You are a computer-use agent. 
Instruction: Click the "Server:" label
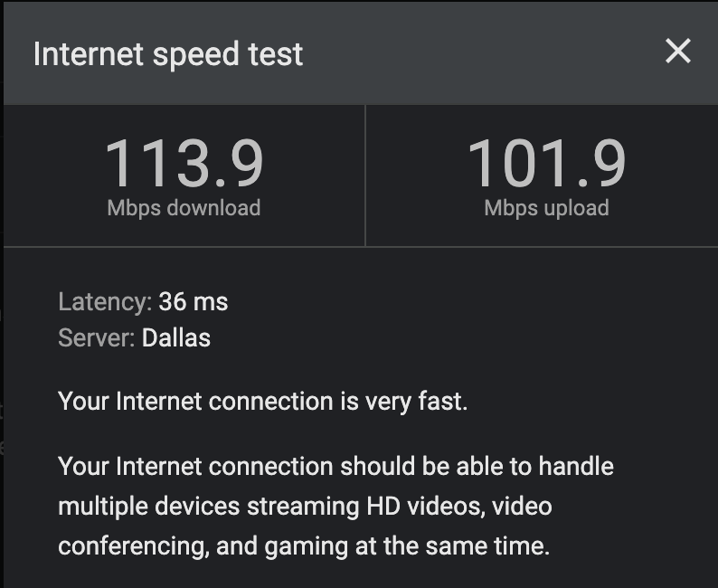pos(96,338)
